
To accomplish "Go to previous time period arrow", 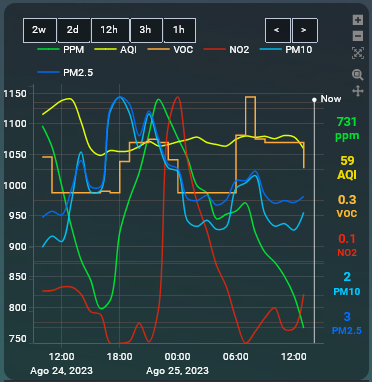I will 278,30.
